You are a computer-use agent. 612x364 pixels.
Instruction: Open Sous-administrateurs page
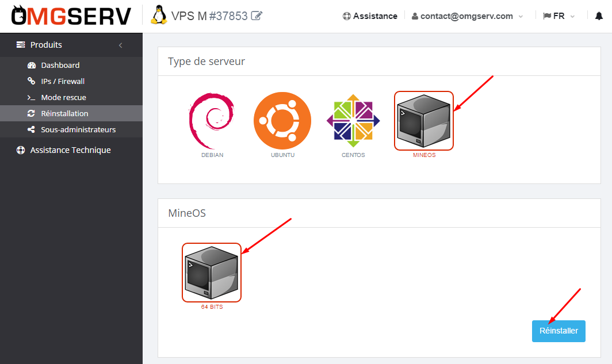point(71,129)
